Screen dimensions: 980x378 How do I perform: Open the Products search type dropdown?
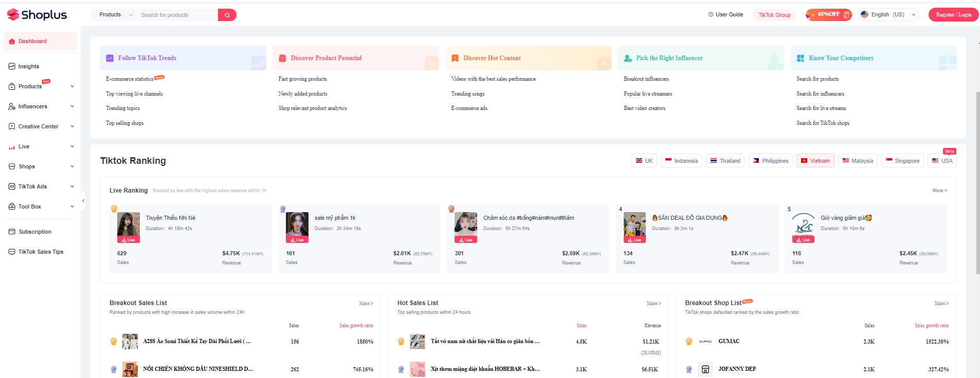[x=116, y=15]
